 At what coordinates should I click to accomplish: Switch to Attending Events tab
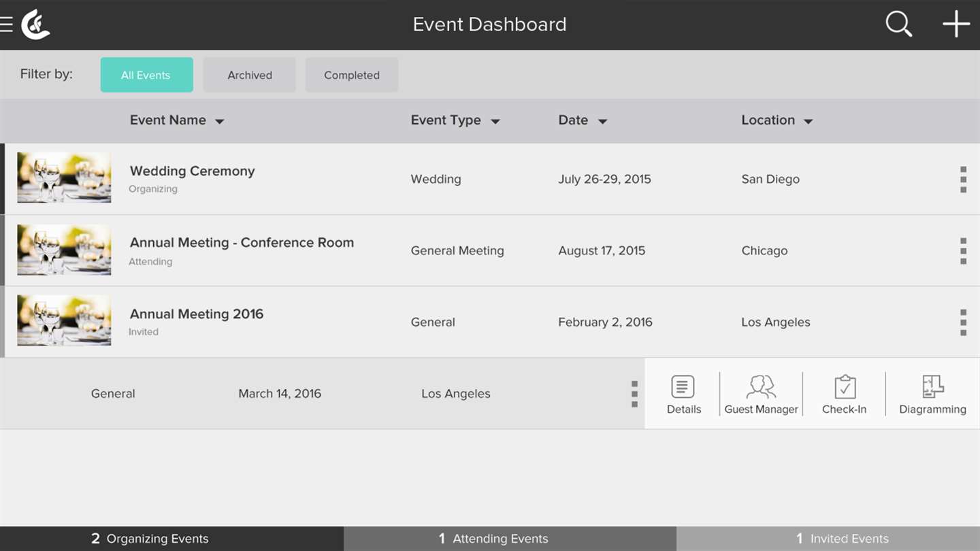[x=510, y=539]
